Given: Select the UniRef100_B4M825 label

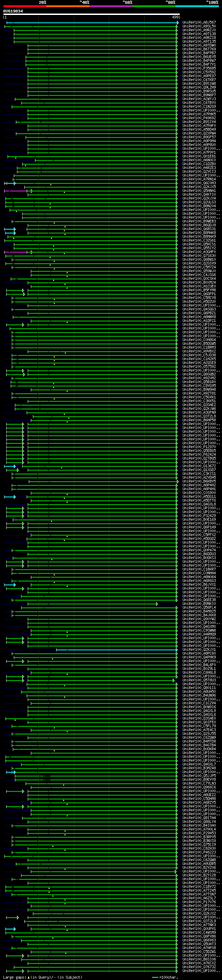Looking at the screenshot, I should (x=199, y=612).
